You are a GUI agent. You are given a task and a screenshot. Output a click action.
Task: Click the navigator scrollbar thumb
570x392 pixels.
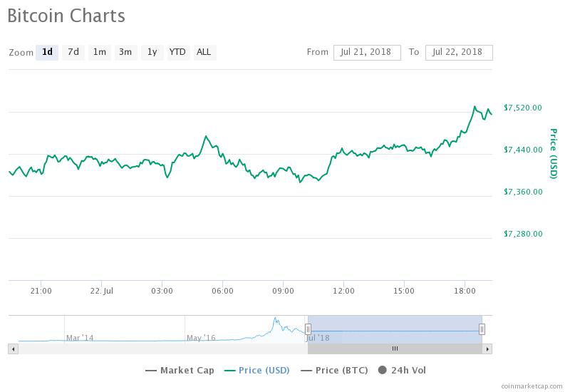pos(395,349)
